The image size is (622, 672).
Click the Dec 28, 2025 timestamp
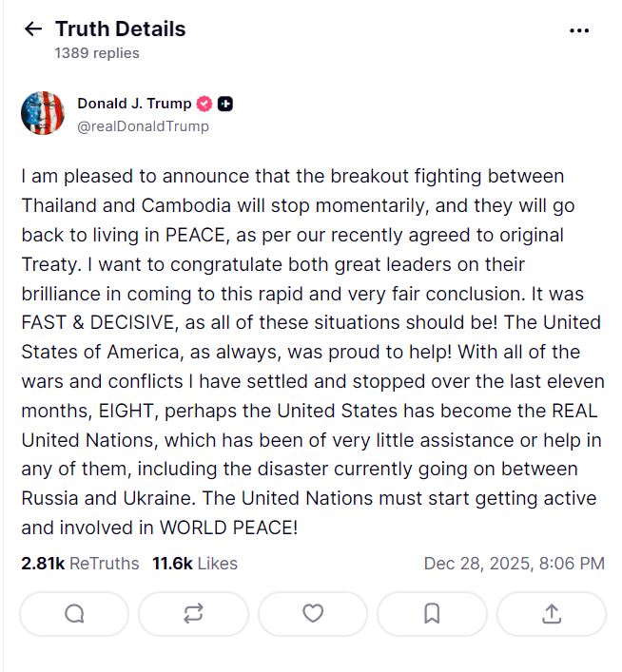(514, 564)
